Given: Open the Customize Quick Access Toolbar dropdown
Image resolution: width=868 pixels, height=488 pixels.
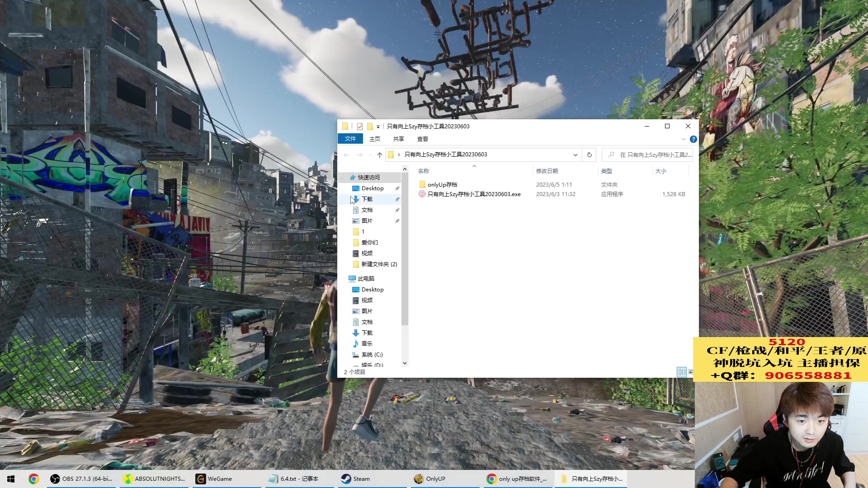Looking at the screenshot, I should [378, 127].
